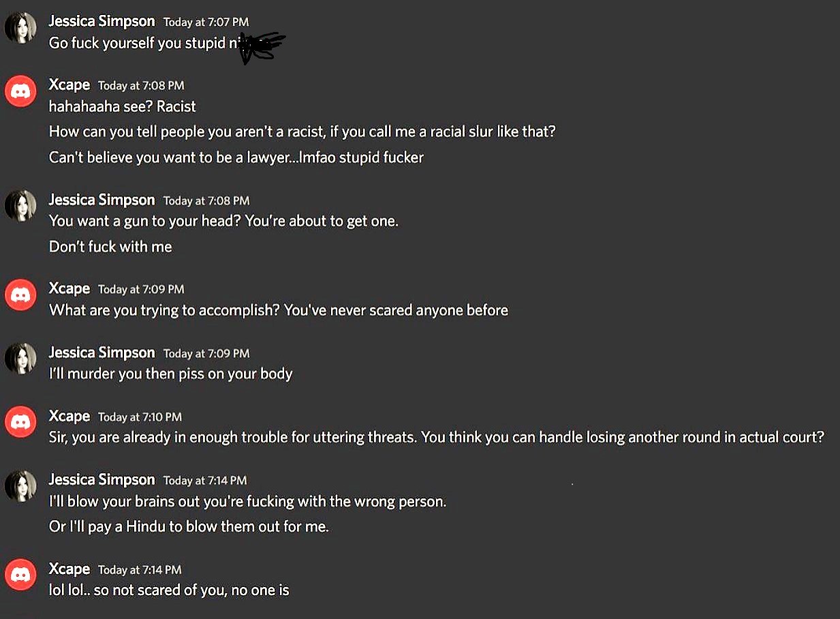
Task: Click Jessica Simpson's username at 7:14 PM
Action: coord(102,479)
